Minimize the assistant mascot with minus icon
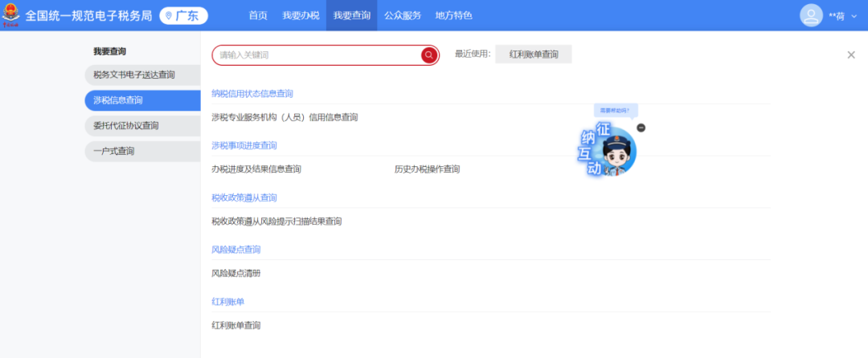The width and height of the screenshot is (868, 358). pos(641,128)
